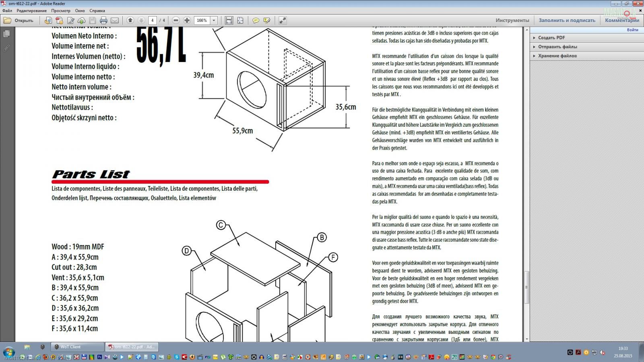The height and width of the screenshot is (362, 644).
Task: Click the Войти sign-in link
Action: tap(632, 30)
